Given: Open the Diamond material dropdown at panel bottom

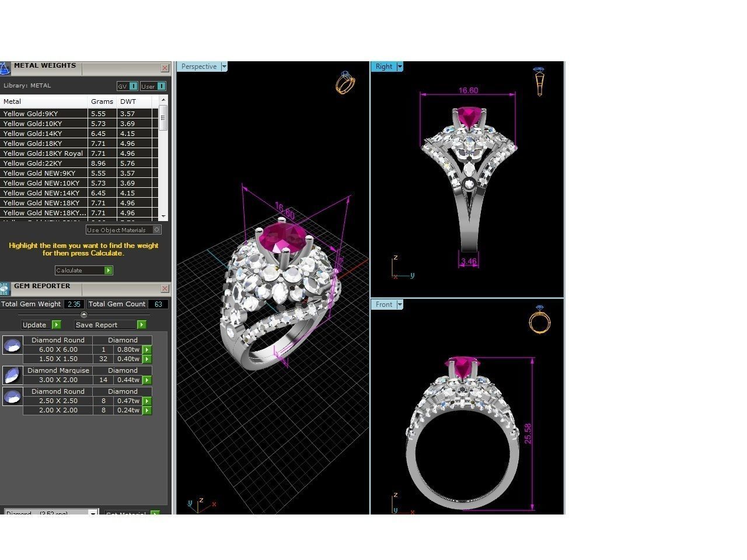Looking at the screenshot, I should 93,513.
